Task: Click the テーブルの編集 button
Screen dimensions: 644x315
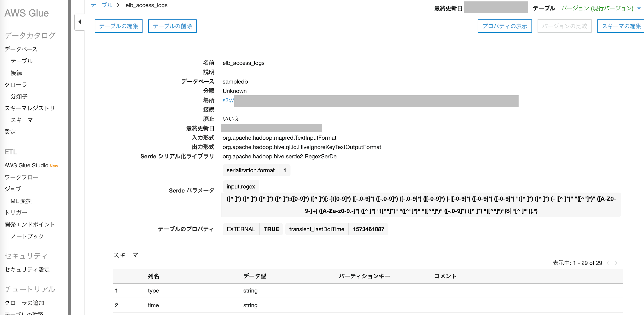Action: click(118, 26)
